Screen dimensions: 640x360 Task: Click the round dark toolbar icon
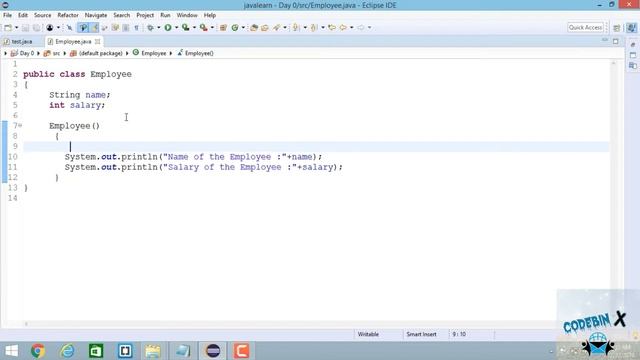coord(50,28)
